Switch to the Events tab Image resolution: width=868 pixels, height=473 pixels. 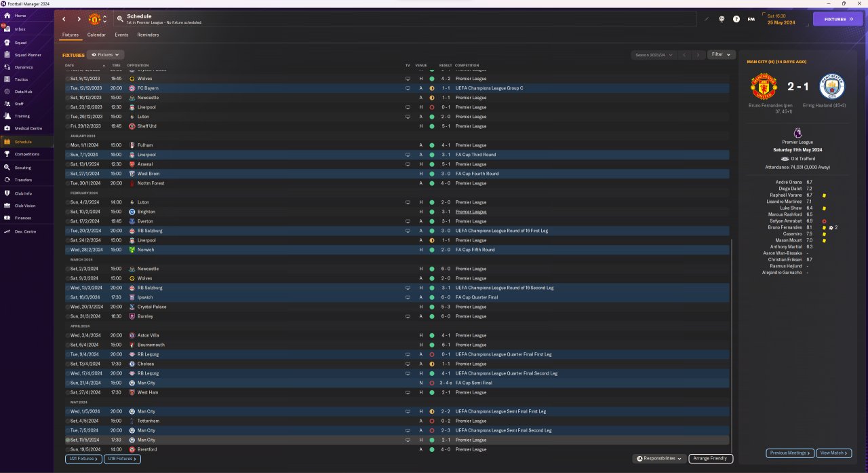121,35
